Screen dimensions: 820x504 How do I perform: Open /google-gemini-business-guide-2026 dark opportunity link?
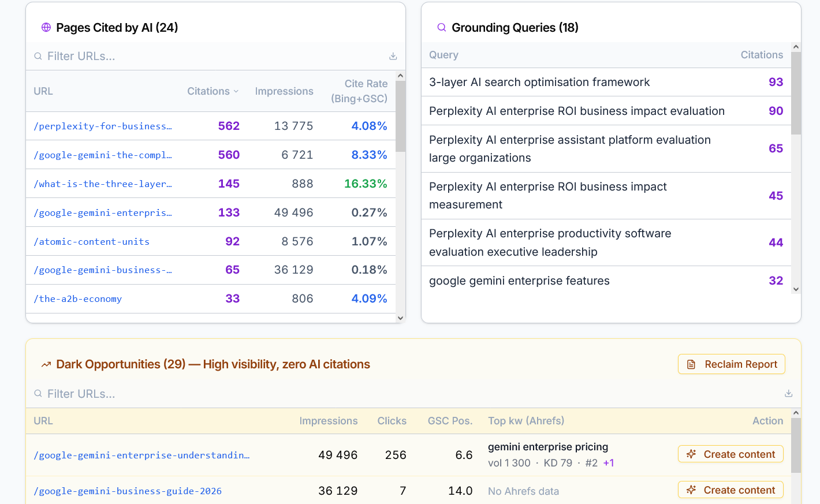pos(128,491)
